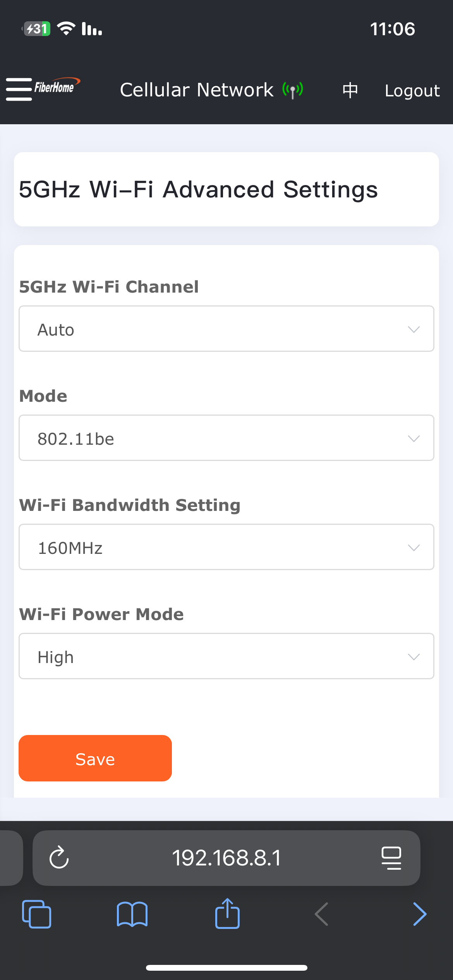Tap the FiberHome logo

point(56,87)
